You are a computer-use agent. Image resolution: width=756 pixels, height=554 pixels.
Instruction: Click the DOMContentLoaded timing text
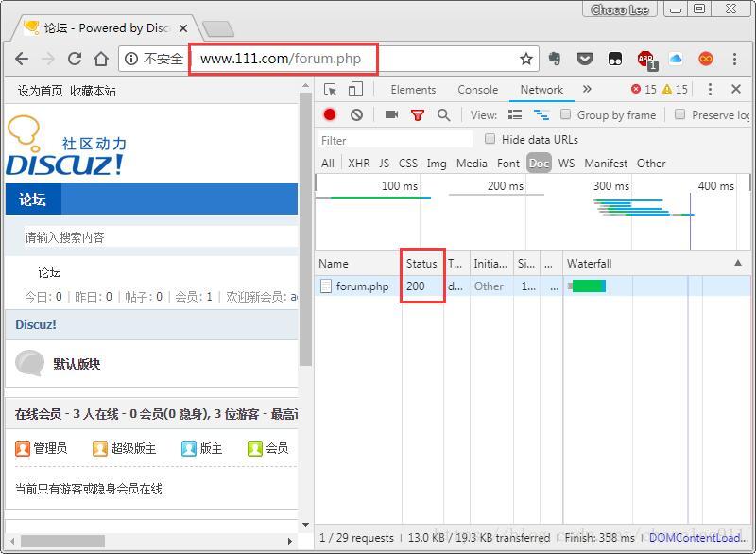click(697, 537)
